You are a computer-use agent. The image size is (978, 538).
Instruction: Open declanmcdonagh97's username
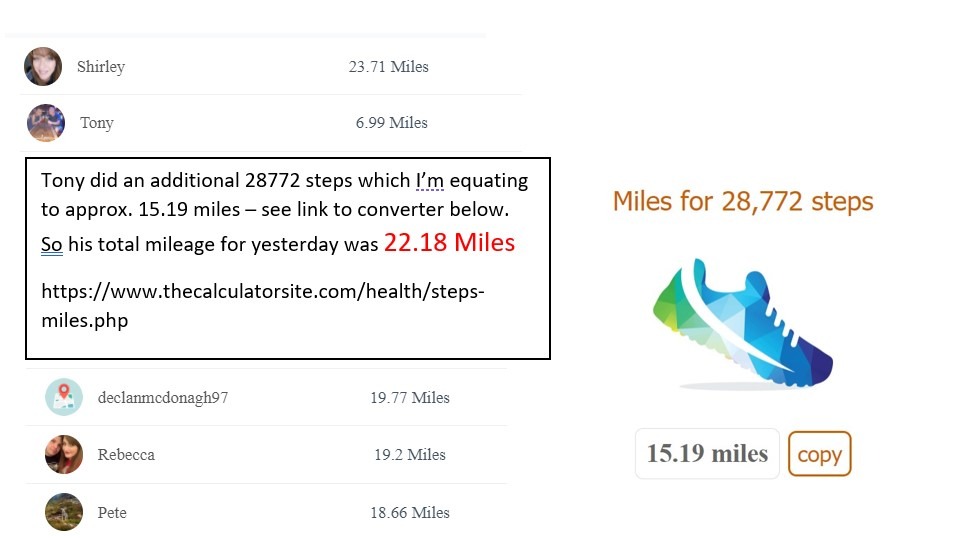[x=163, y=397]
